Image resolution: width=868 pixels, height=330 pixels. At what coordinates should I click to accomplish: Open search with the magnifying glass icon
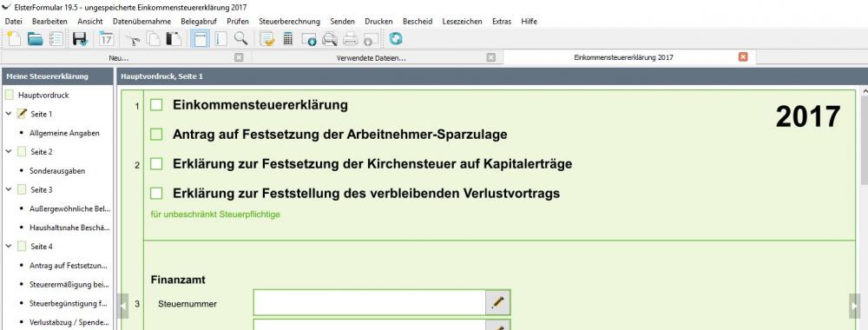(x=240, y=39)
